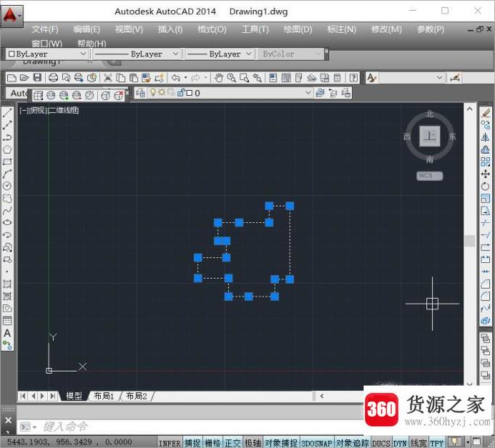The image size is (495, 448).
Task: Open the 文件(F) menu
Action: coord(44,29)
